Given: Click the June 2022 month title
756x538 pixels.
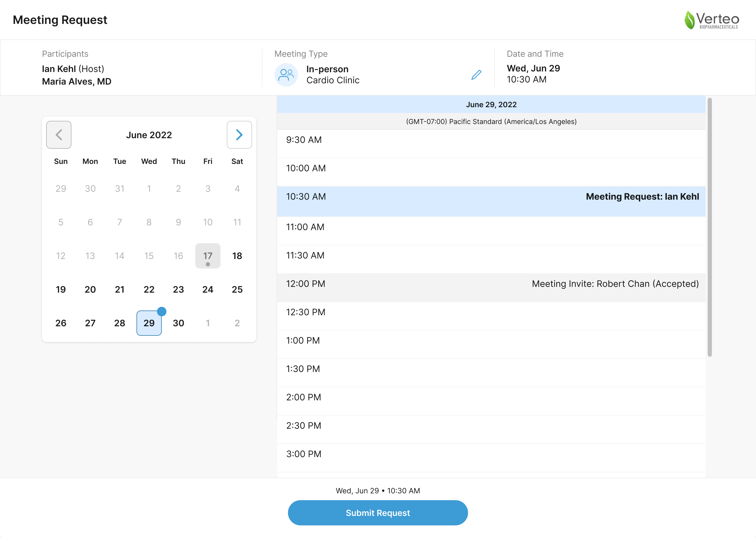Looking at the screenshot, I should click(x=149, y=135).
